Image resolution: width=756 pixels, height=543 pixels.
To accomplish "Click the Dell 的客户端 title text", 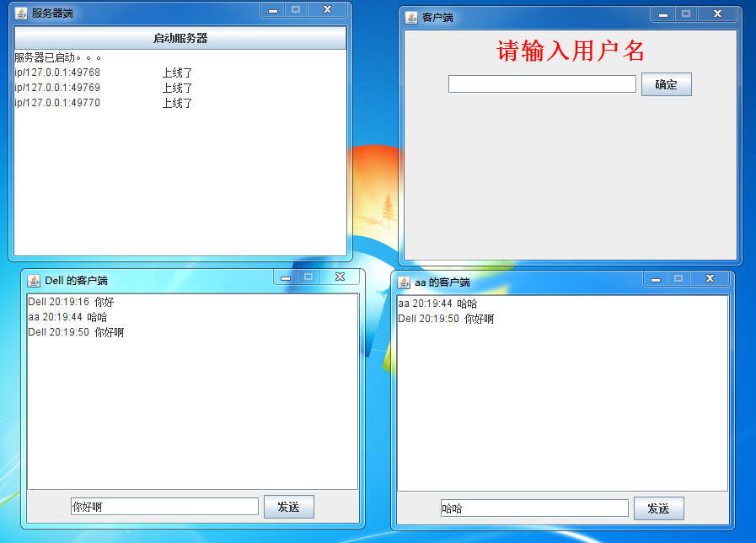I will [76, 281].
